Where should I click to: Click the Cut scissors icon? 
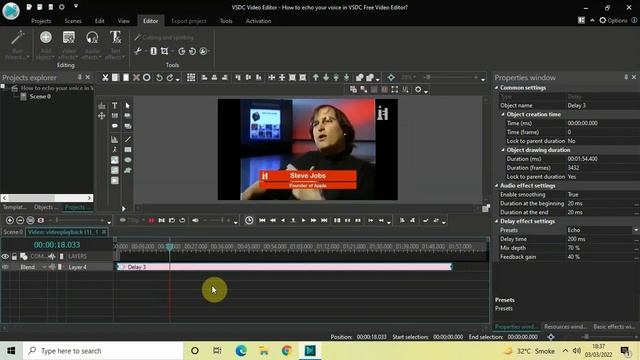105,78
